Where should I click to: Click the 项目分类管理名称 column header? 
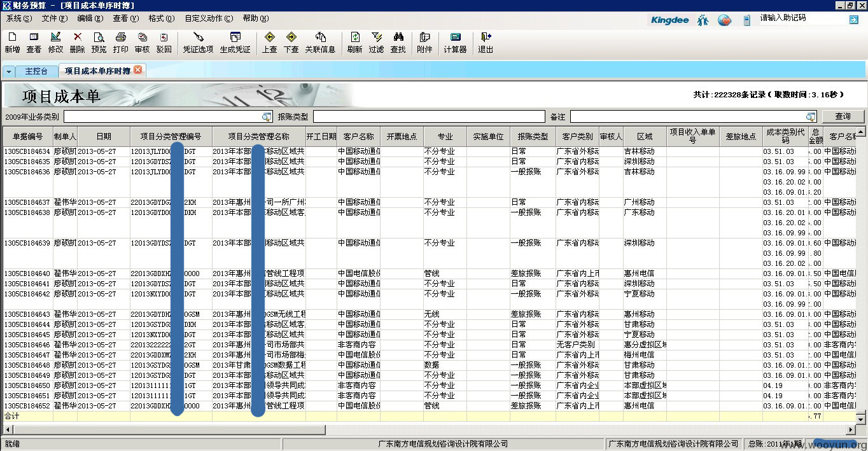(x=259, y=137)
